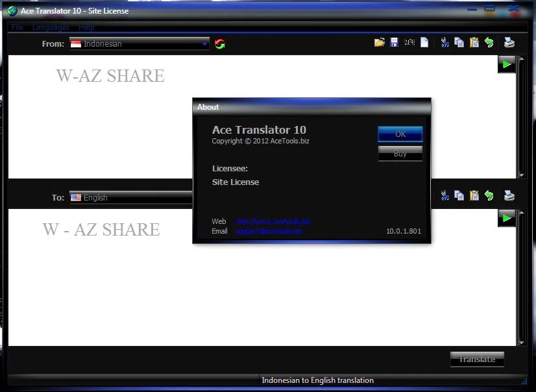Click the source pane scrollbar up arrow

(x=521, y=59)
